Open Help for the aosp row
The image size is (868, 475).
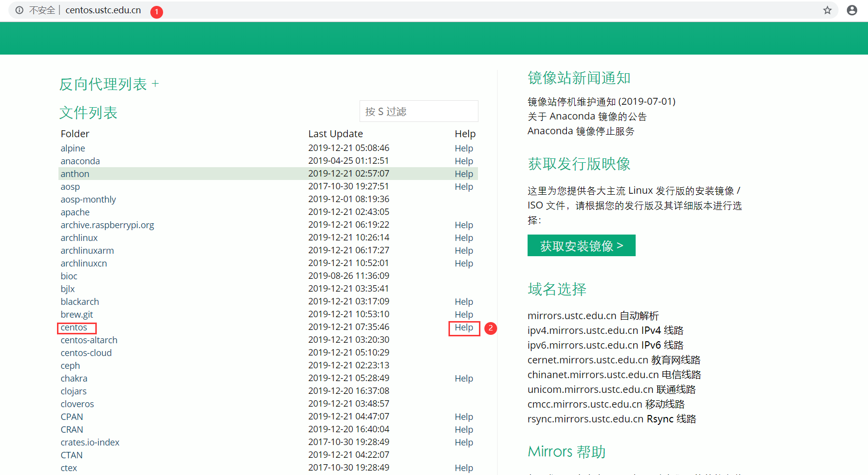click(464, 186)
